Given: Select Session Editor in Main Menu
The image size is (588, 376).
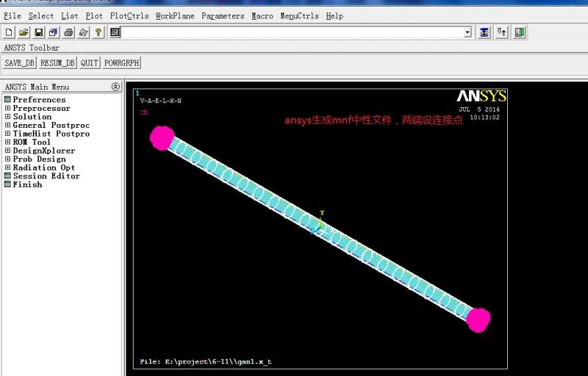Looking at the screenshot, I should point(46,176).
